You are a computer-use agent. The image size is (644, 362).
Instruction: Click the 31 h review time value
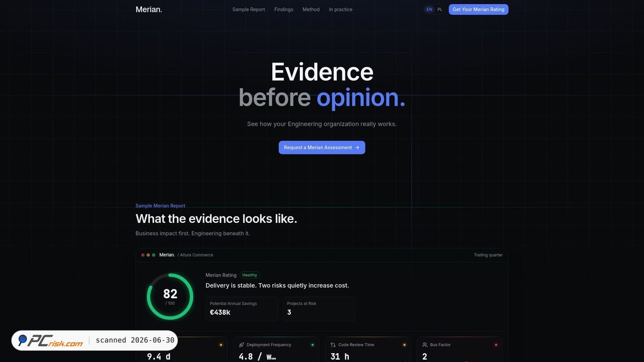coord(340,356)
